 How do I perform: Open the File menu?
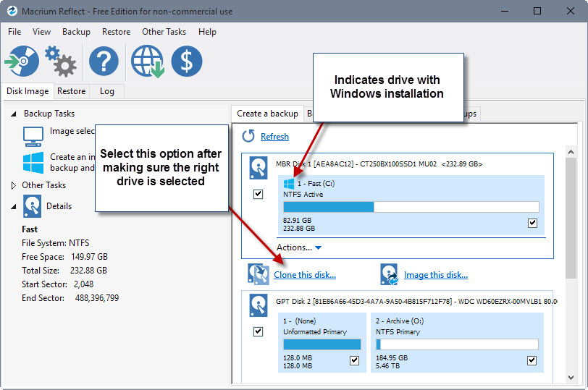pyautogui.click(x=14, y=32)
